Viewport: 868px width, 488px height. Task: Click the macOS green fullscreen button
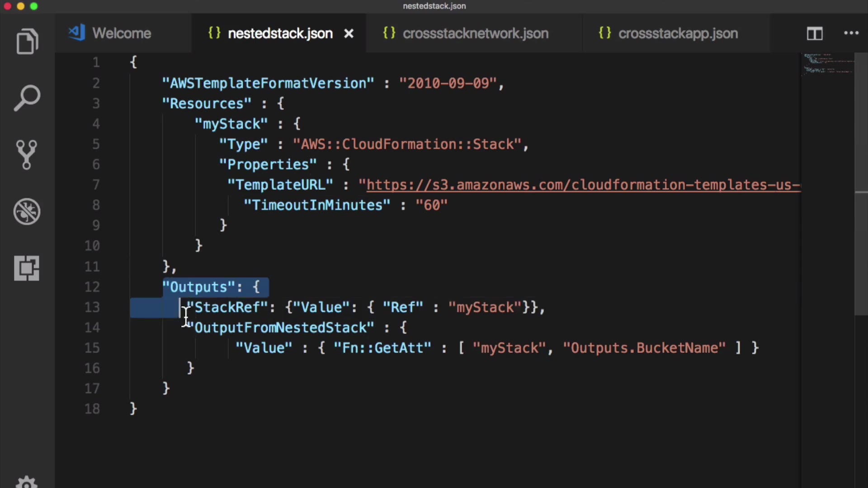34,6
